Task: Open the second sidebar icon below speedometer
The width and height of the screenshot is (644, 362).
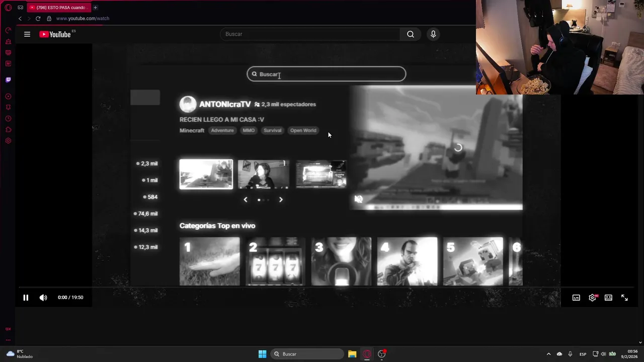Action: pyautogui.click(x=8, y=42)
